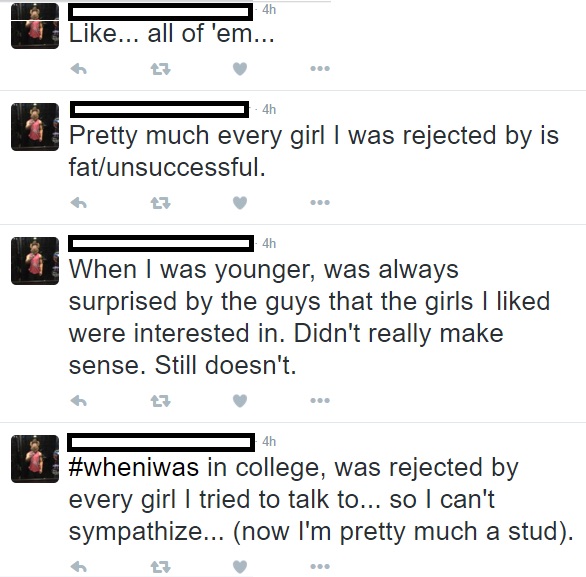Heart the "Pretty much every girl" tweet
Image resolution: width=586 pixels, height=577 pixels.
[240, 203]
